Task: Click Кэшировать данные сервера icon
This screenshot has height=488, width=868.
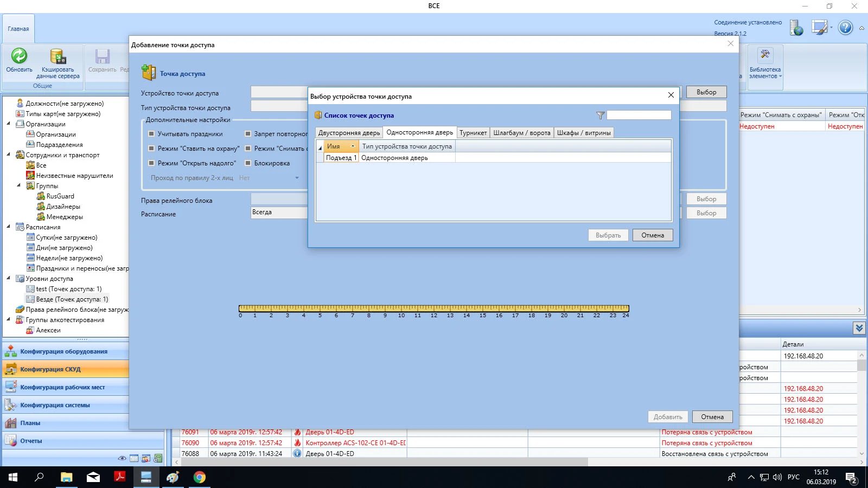Action: tap(58, 56)
